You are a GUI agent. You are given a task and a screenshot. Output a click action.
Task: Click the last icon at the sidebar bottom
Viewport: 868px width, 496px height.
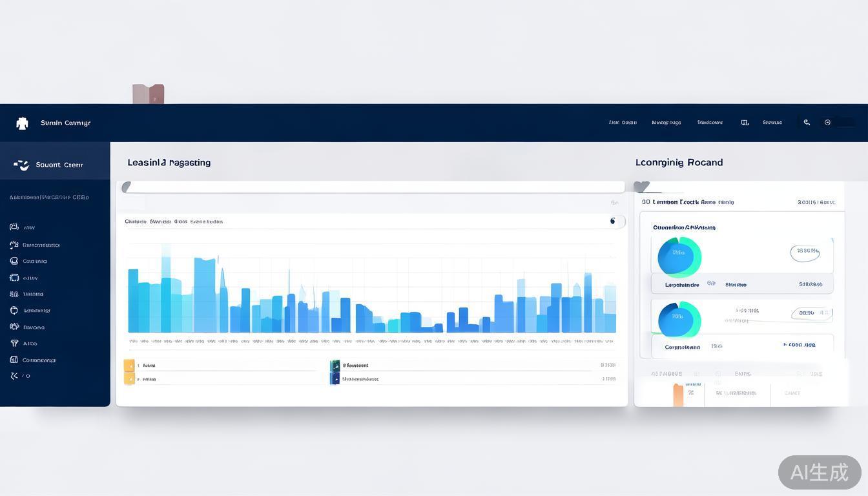click(x=14, y=376)
